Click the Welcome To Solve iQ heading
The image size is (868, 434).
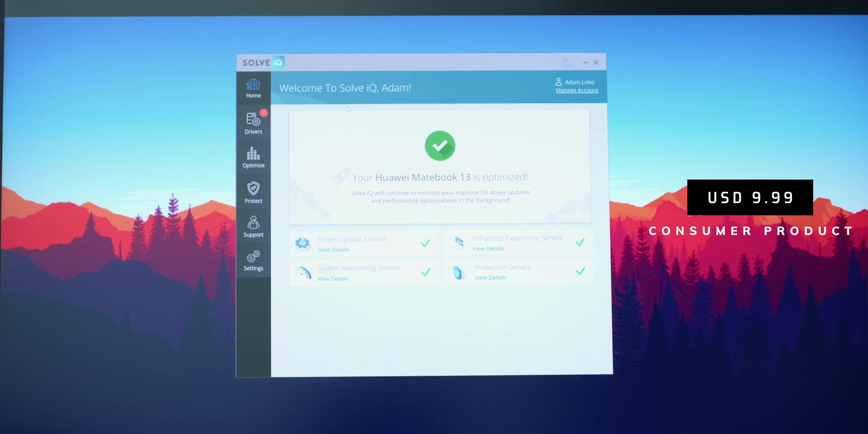(345, 88)
